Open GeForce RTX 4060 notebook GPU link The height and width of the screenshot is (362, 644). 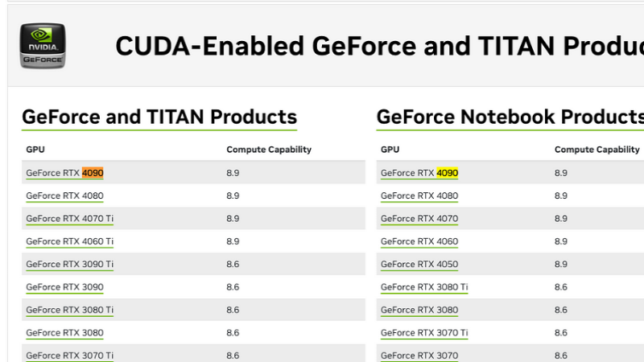point(419,241)
